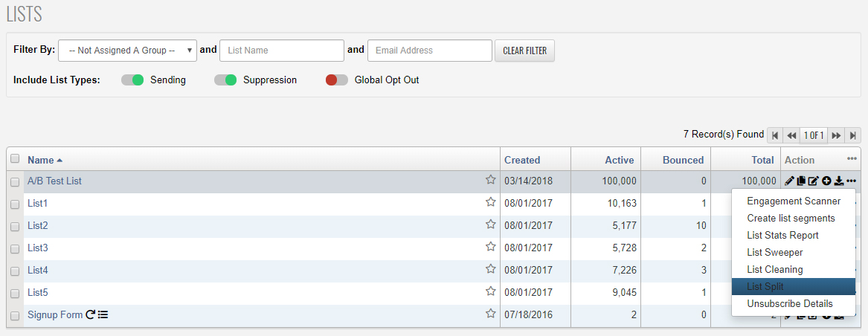Click the plus circle icon in A/B Test List row
The image size is (868, 336).
826,181
